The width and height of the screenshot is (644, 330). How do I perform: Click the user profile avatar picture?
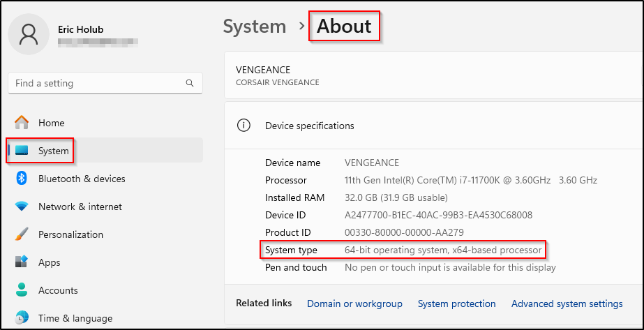coord(29,34)
